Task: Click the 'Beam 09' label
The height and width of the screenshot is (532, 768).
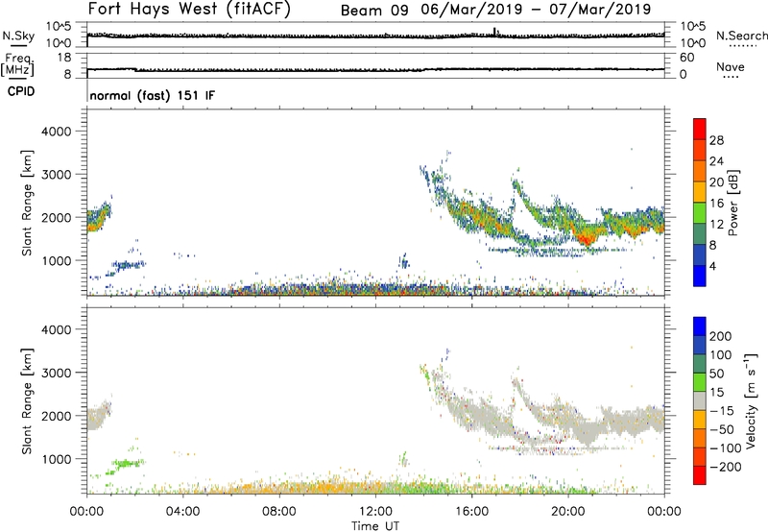Action: [374, 11]
